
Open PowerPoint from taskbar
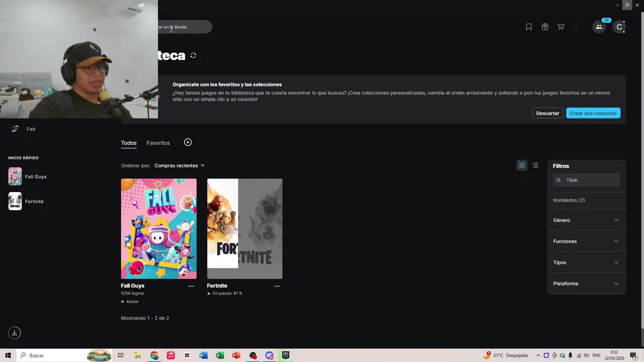(x=236, y=355)
